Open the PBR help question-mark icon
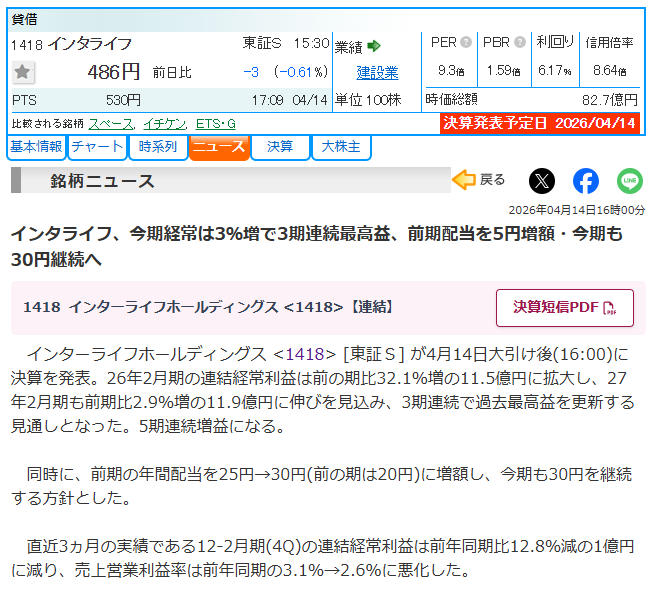The height and width of the screenshot is (595, 655). point(520,42)
